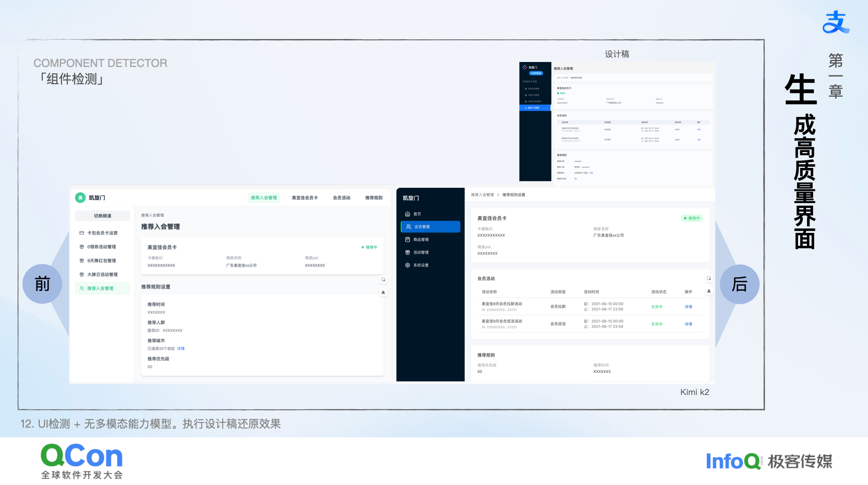
Task: Click the members icon beside 会员管理
Action: 408,227
